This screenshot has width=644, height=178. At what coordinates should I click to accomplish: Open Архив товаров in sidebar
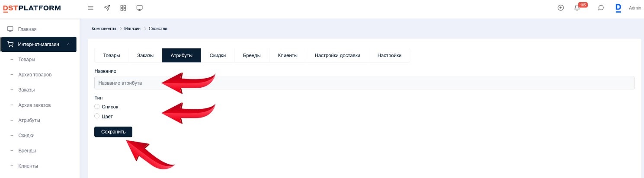click(35, 75)
